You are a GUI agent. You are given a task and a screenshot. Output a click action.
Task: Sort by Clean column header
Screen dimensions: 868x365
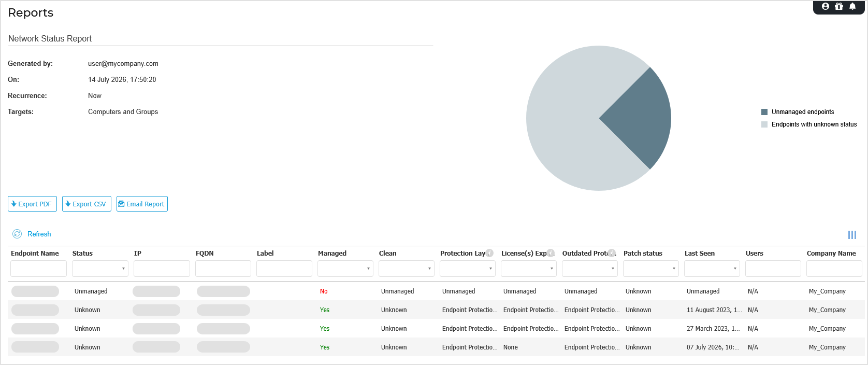(388, 254)
